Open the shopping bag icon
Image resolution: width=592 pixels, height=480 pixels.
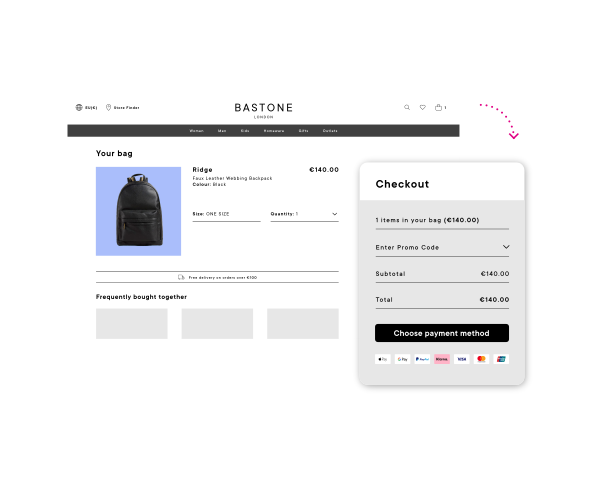[x=438, y=107]
